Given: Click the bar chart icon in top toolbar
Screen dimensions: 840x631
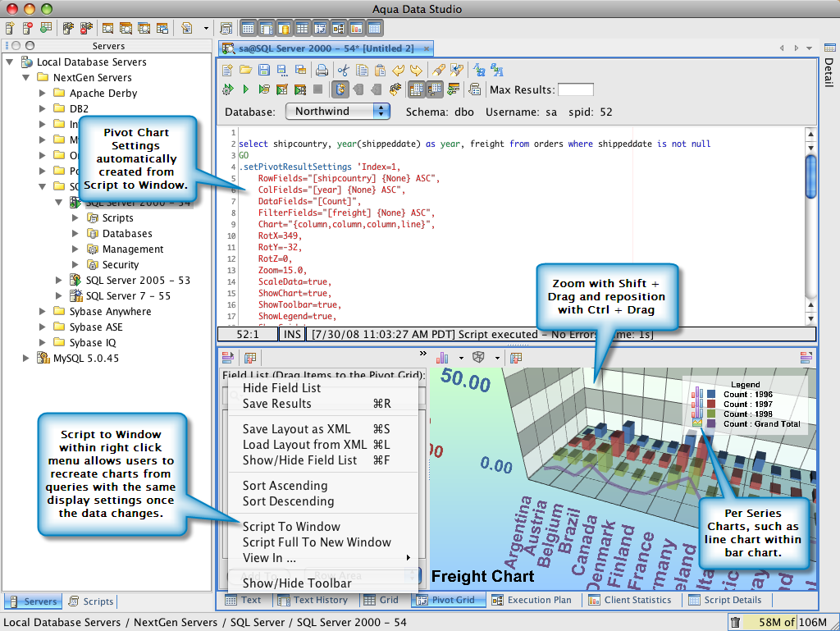Looking at the screenshot, I should (356, 28).
